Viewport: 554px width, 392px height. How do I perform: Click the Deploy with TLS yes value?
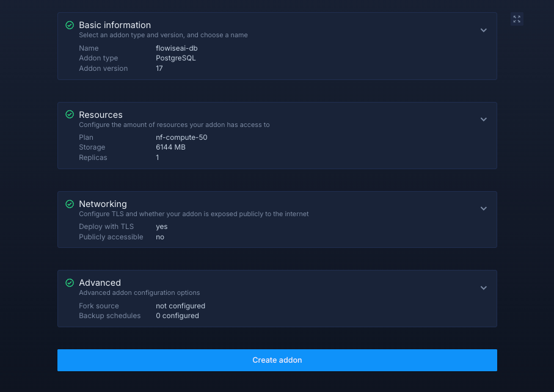coord(161,227)
